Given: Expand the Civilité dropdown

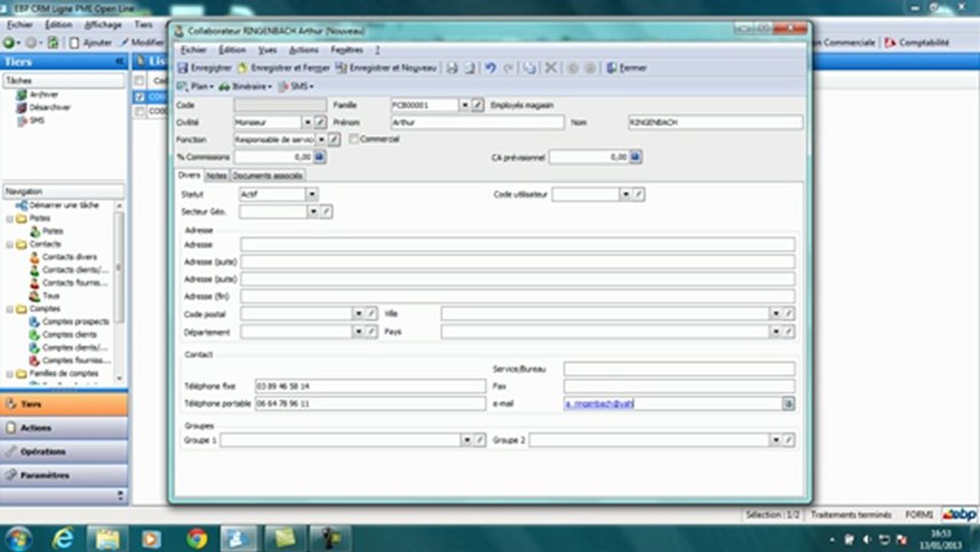Looking at the screenshot, I should tap(307, 122).
